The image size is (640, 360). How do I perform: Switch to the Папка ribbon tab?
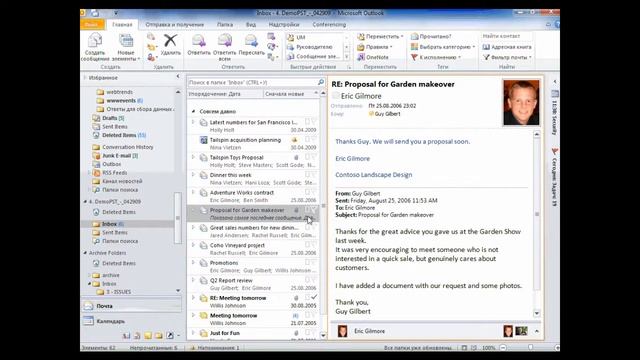[225, 24]
